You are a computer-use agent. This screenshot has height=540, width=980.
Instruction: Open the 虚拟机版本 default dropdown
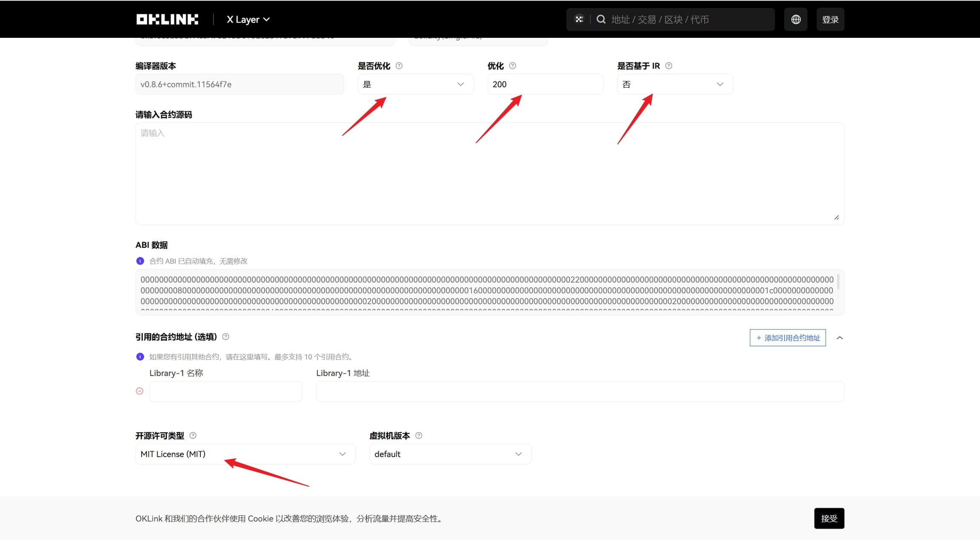click(x=450, y=454)
